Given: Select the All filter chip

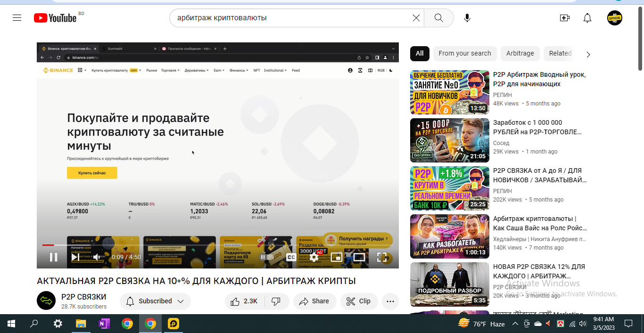Looking at the screenshot, I should (420, 53).
